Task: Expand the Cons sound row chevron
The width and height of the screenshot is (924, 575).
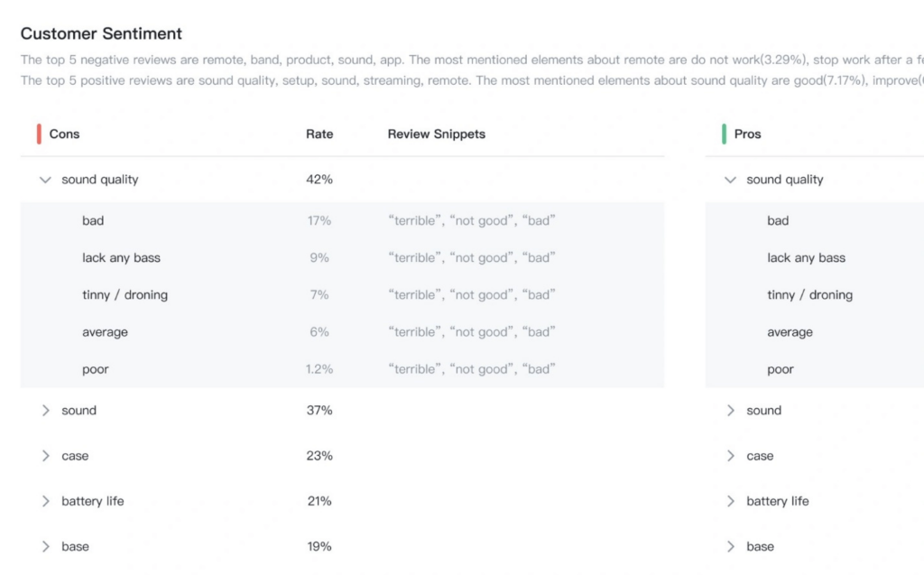Action: (45, 411)
